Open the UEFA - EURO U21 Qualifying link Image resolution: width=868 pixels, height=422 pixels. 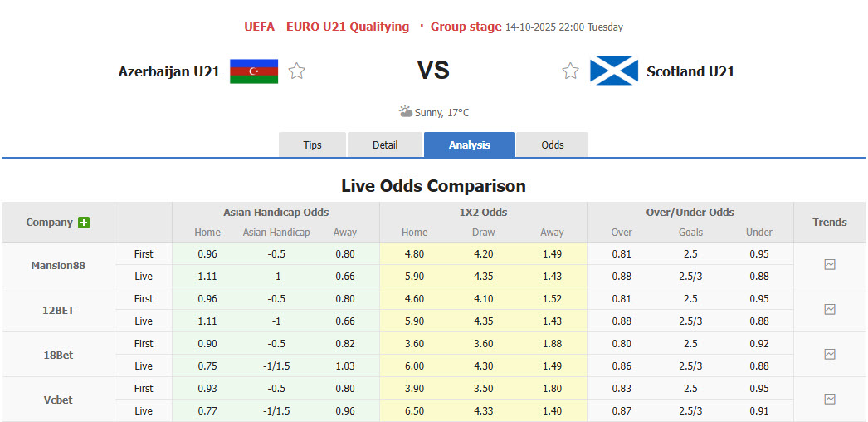tap(326, 27)
